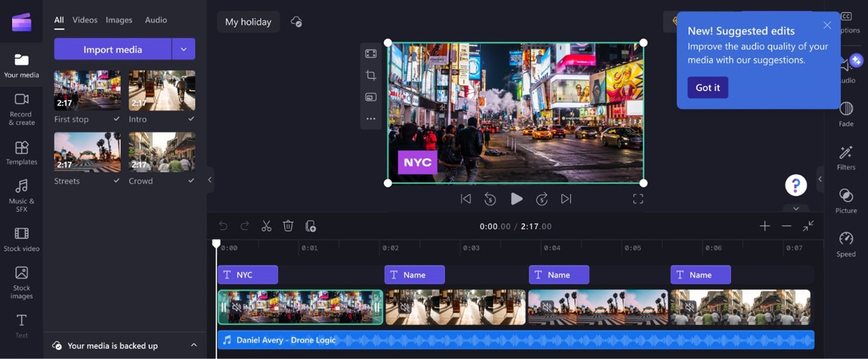Close the Suggested edits popup
The width and height of the screenshot is (868, 359).
pos(827,26)
